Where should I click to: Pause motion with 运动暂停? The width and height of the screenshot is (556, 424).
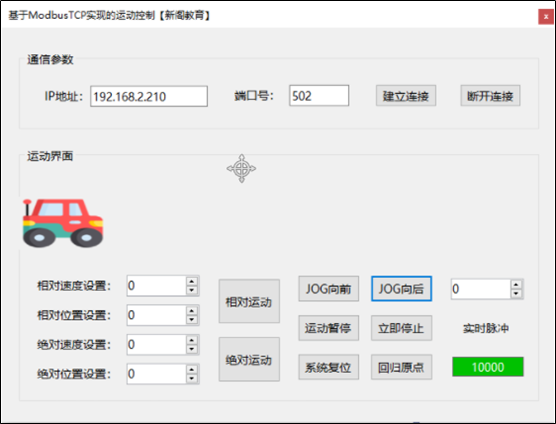click(x=328, y=328)
